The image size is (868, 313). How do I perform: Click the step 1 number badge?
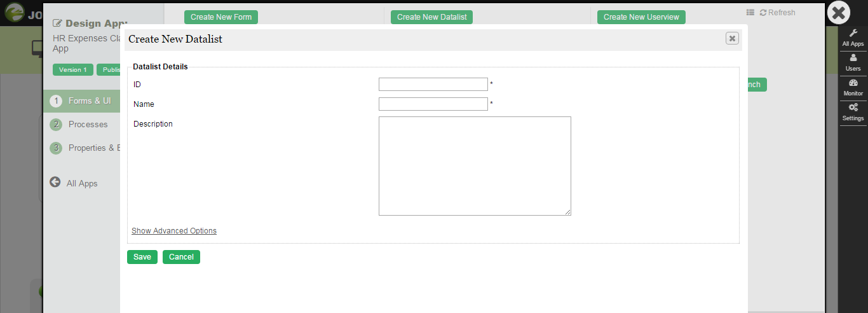pos(56,101)
